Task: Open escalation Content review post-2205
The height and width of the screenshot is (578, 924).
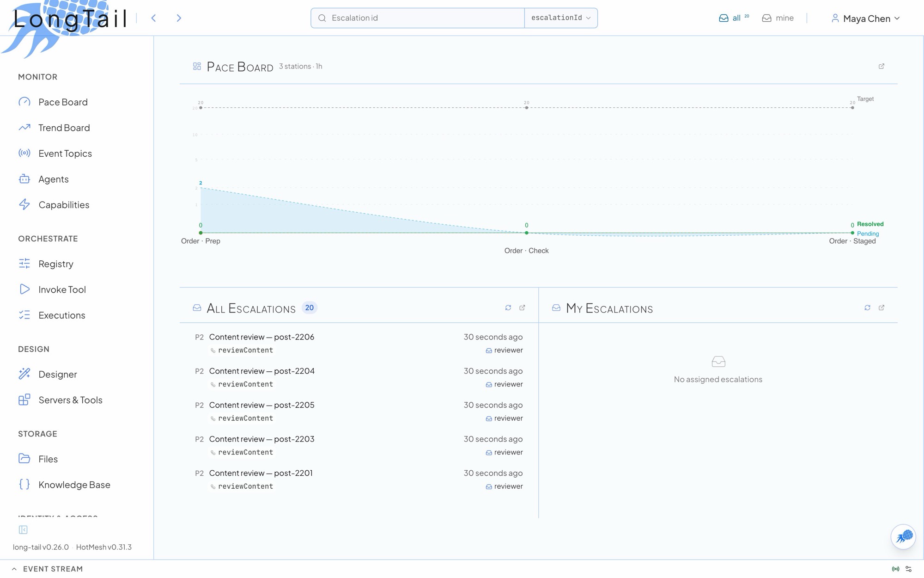Action: 359,411
